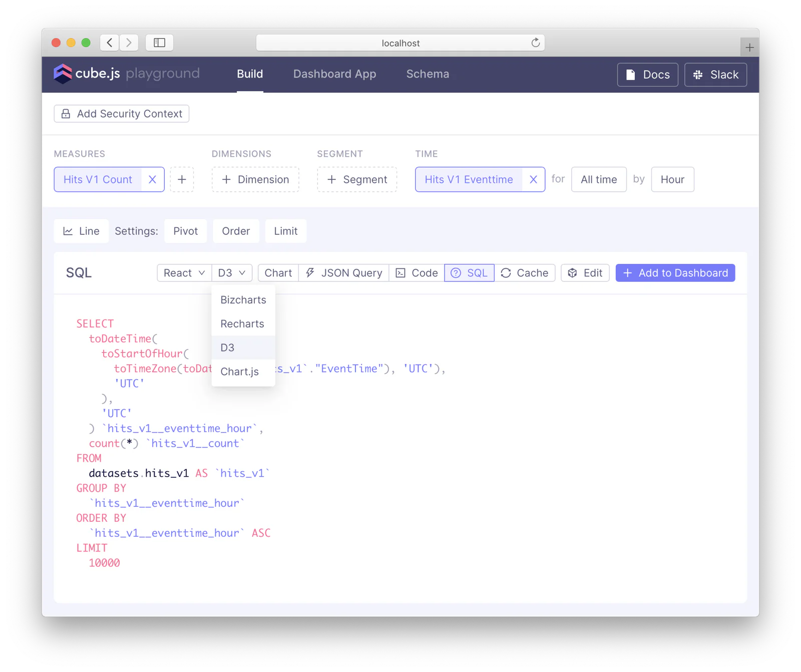Screen dimensions: 801x672
Task: Show the JSON Query view
Action: pos(344,273)
